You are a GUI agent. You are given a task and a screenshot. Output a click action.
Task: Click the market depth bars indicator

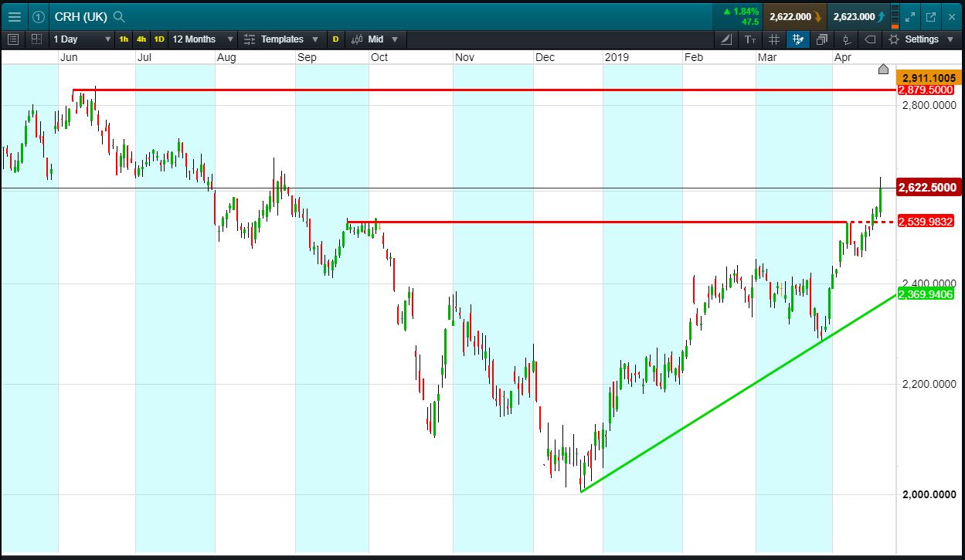pyautogui.click(x=895, y=16)
